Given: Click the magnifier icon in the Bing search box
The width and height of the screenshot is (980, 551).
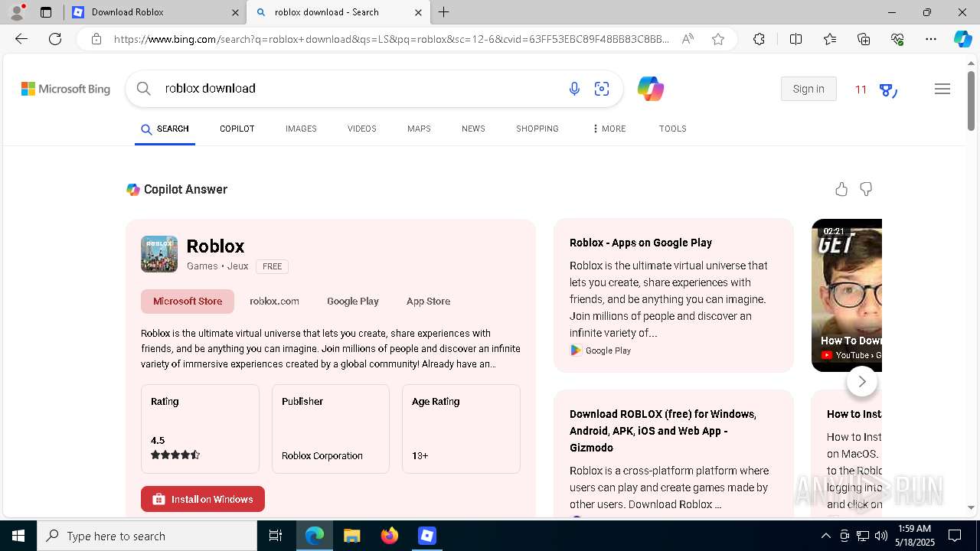Looking at the screenshot, I should [144, 89].
